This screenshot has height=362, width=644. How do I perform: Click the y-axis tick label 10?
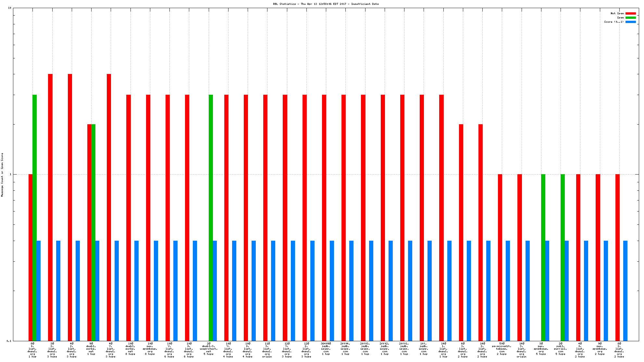(x=10, y=8)
